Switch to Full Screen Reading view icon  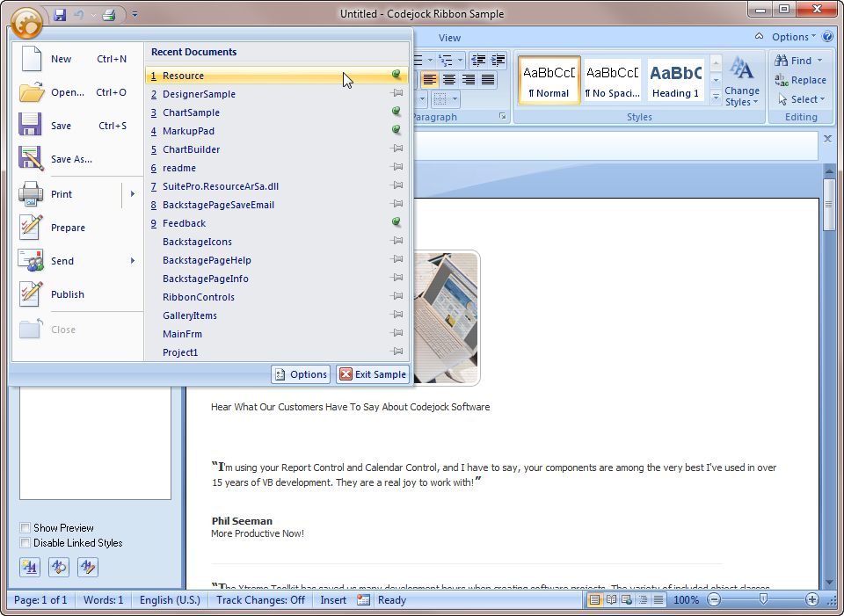pos(611,599)
